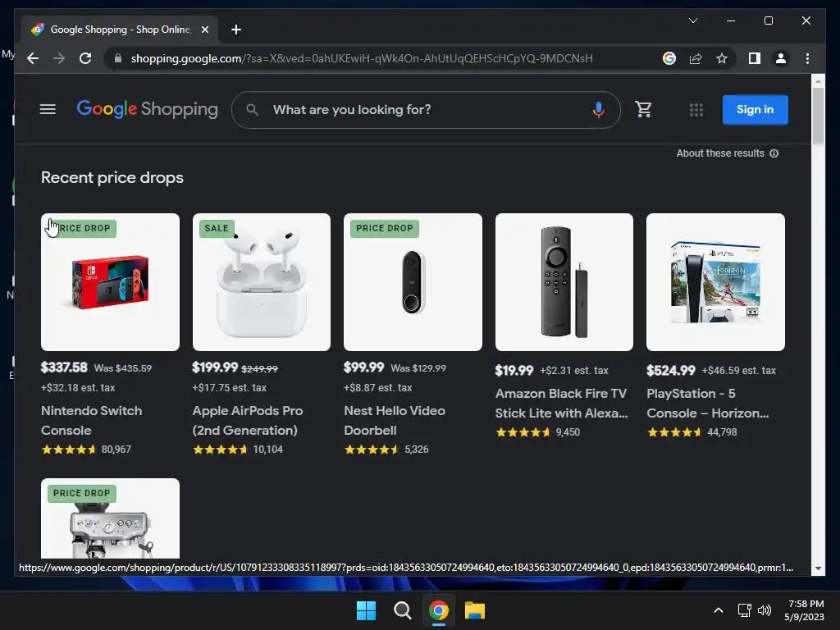Screen dimensions: 840x630
Task: Click Nintendo Switch Console title link
Action: (x=92, y=421)
